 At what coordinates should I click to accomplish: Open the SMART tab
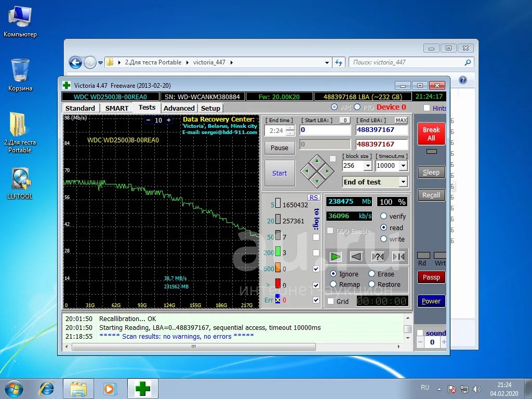pyautogui.click(x=117, y=108)
